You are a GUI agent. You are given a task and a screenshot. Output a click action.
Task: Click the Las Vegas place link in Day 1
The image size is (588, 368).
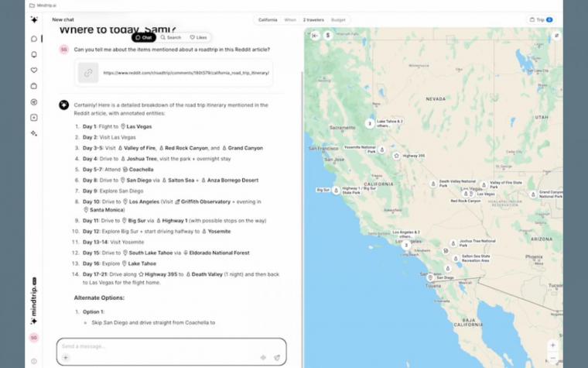[136, 126]
